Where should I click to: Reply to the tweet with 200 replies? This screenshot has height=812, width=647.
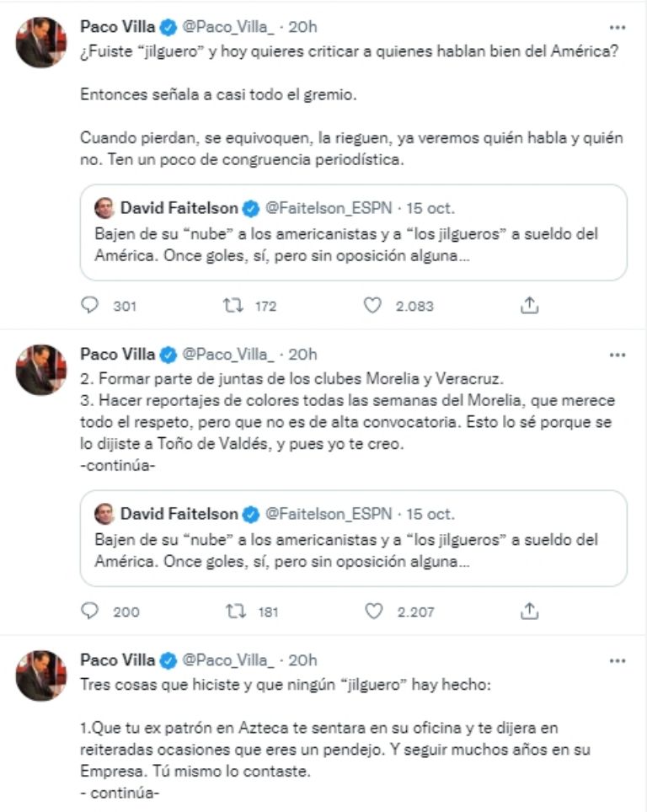pyautogui.click(x=90, y=612)
